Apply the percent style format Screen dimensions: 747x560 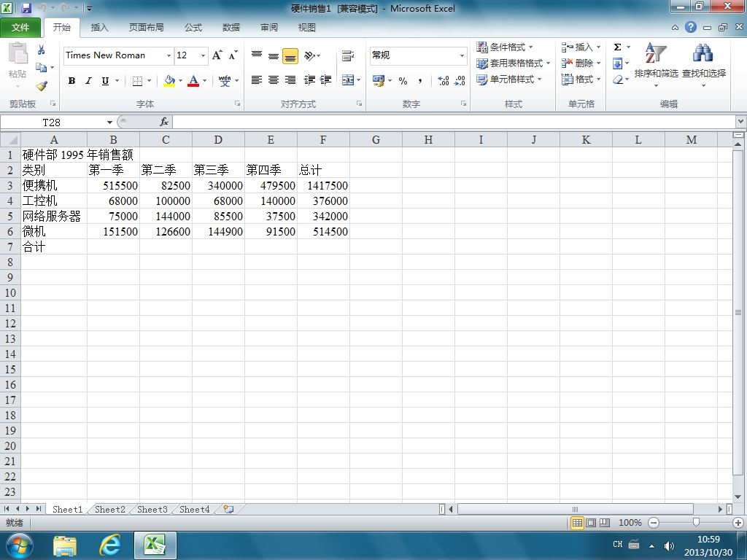coord(403,81)
